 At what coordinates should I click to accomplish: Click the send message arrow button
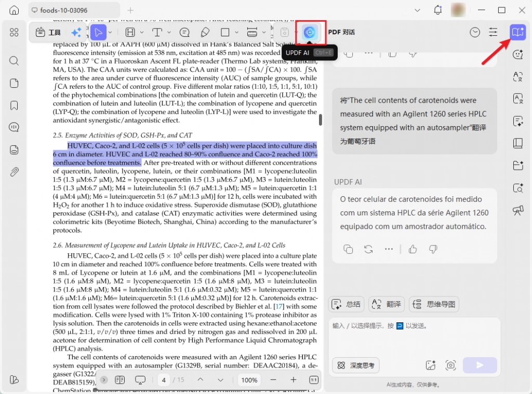pos(480,365)
